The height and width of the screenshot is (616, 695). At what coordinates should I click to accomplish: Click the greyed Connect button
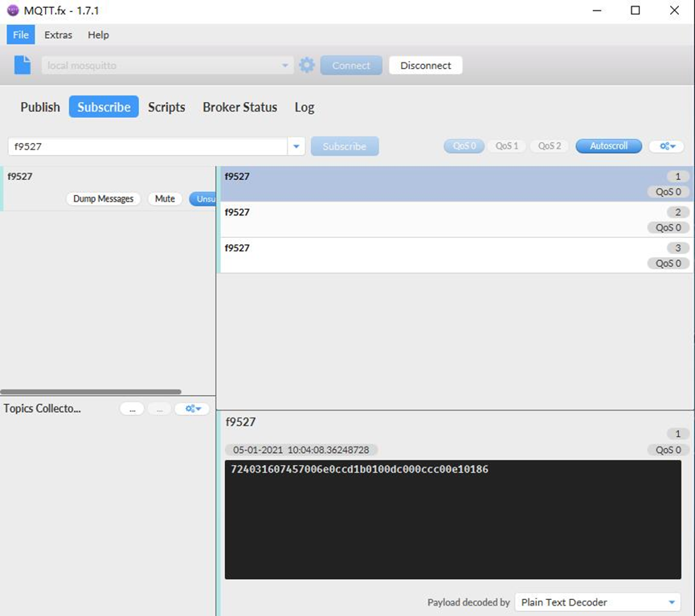351,65
